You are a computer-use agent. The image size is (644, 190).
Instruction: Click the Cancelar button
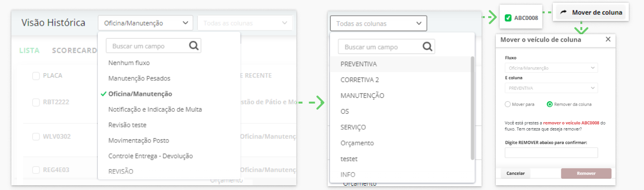tap(516, 173)
